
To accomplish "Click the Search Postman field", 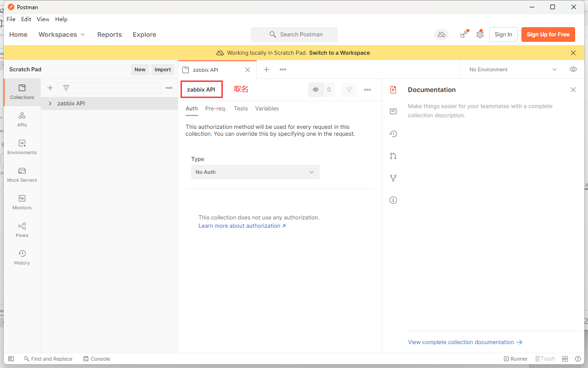I will coord(294,34).
